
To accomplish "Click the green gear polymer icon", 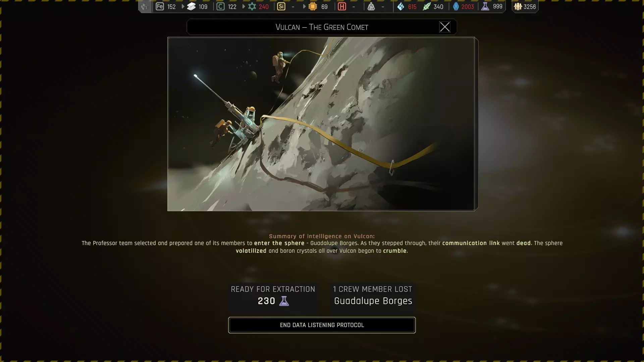I will (x=252, y=6).
